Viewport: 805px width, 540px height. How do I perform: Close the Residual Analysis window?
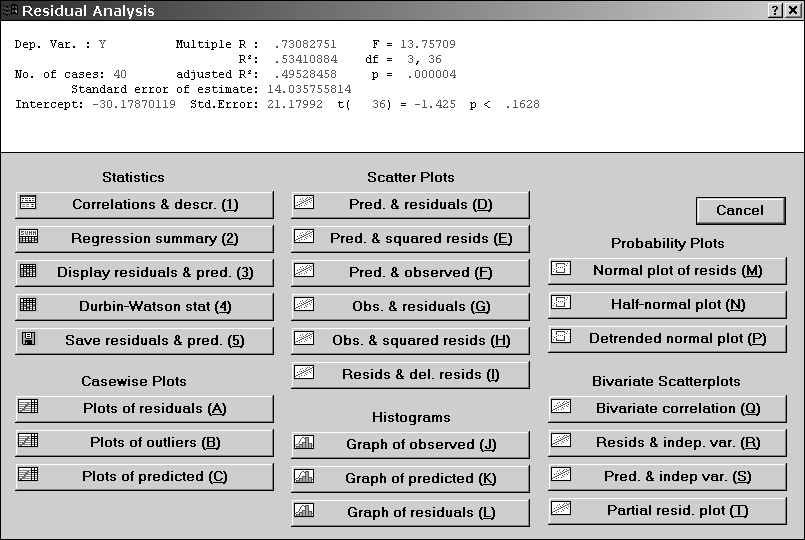pyautogui.click(x=793, y=10)
